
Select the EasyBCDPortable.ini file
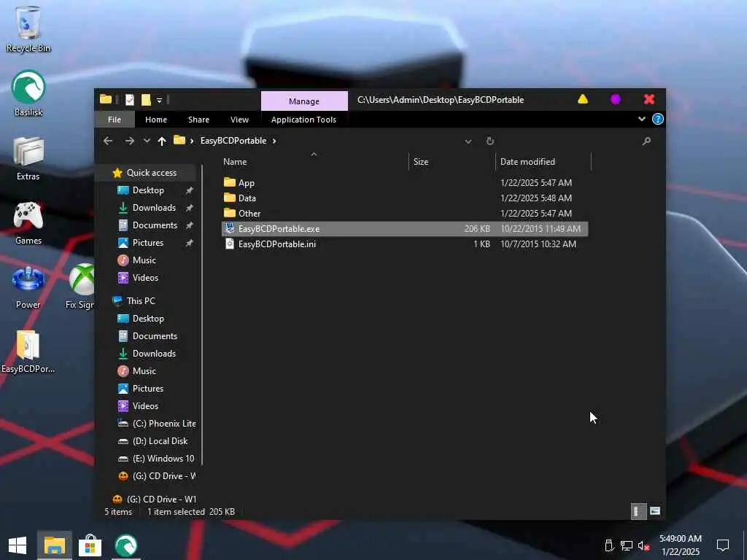405,244
